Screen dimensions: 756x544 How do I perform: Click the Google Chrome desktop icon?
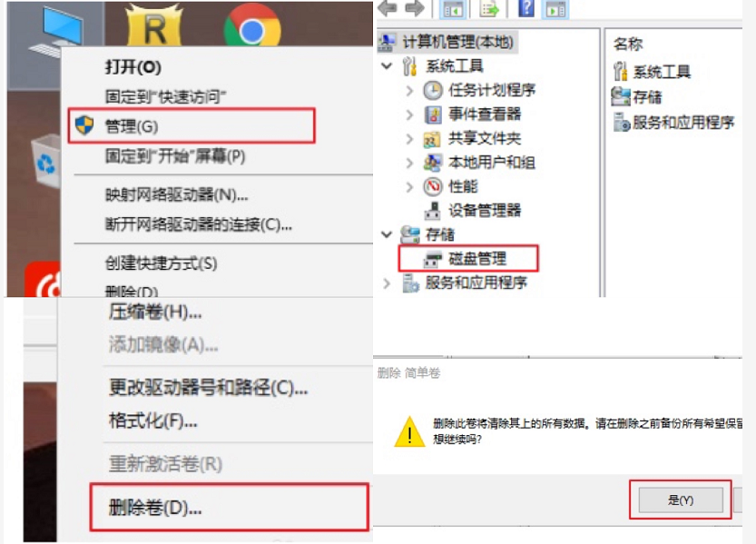pos(251,25)
